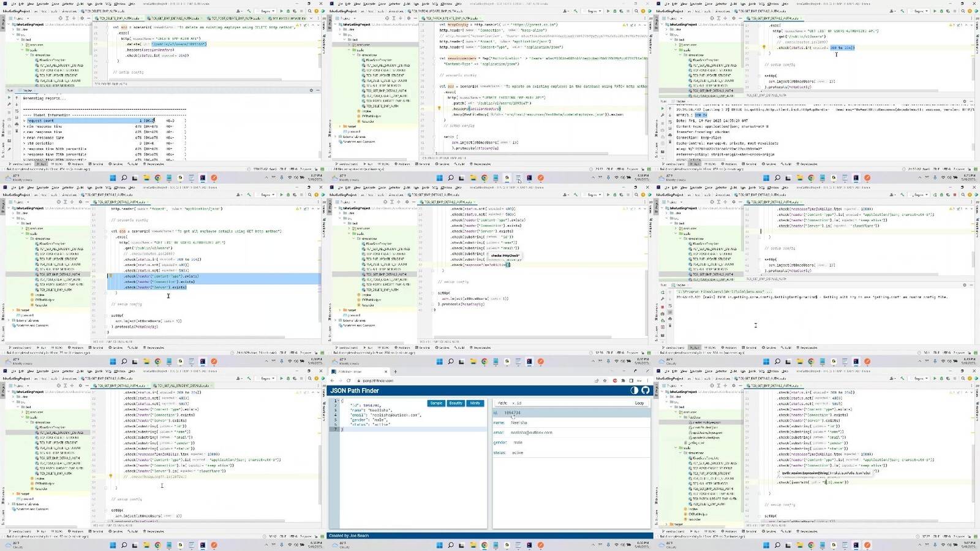
Task: Open a new Chrome tab with the plus icon
Action: click(395, 371)
